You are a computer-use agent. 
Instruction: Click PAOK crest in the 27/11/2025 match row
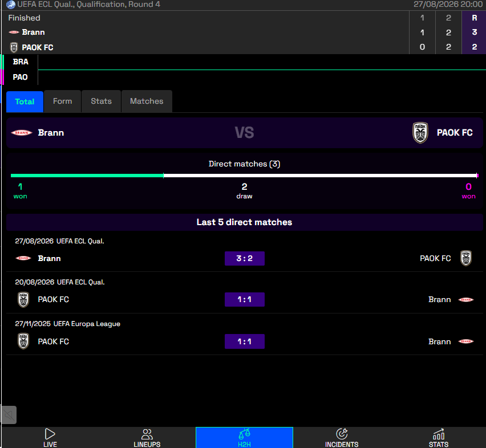23,341
